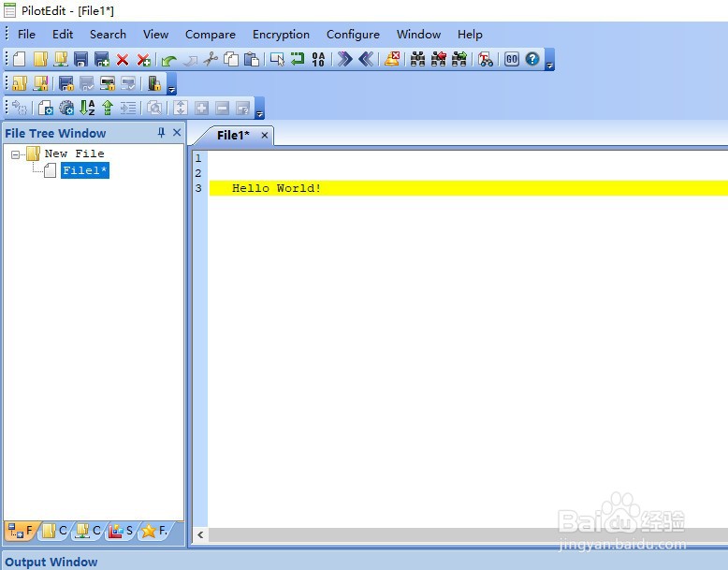The width and height of the screenshot is (728, 570).
Task: Open the File menu
Action: [26, 35]
